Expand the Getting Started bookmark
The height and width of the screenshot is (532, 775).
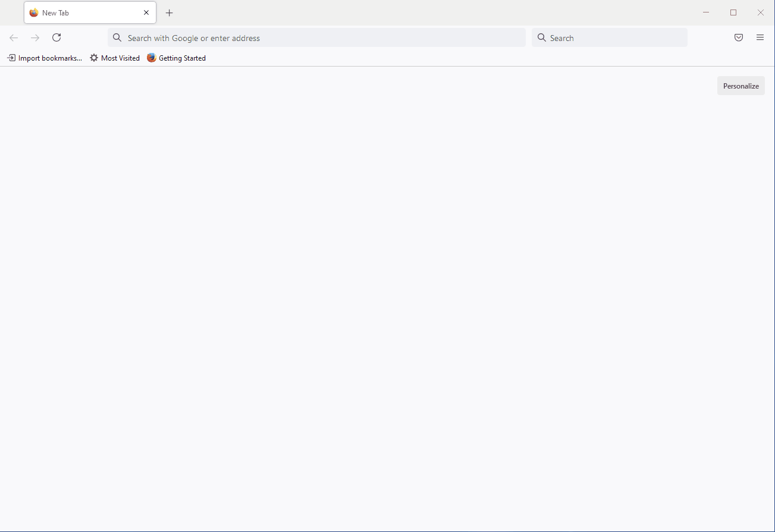(x=176, y=58)
